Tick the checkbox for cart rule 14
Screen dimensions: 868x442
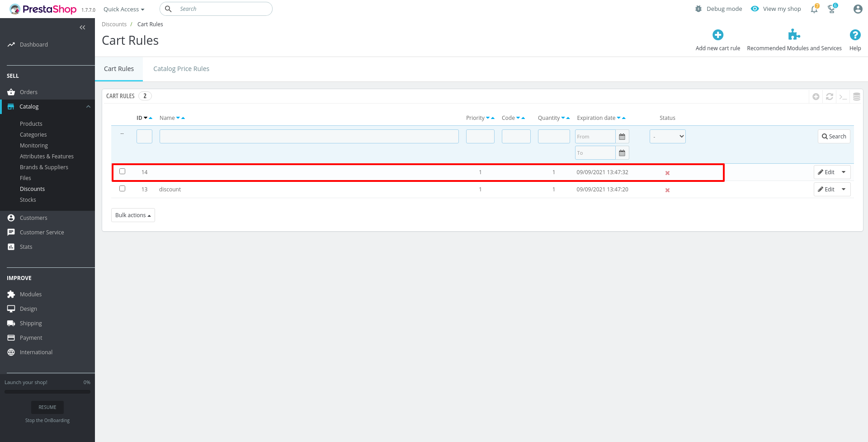click(x=122, y=171)
